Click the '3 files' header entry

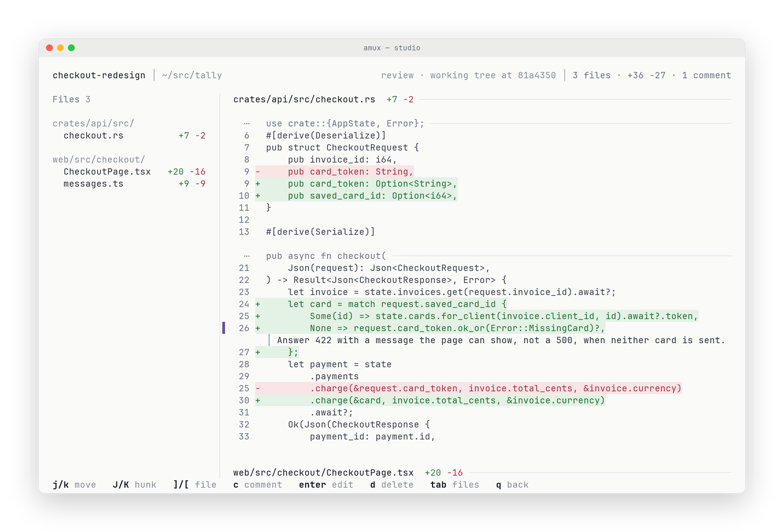[592, 75]
